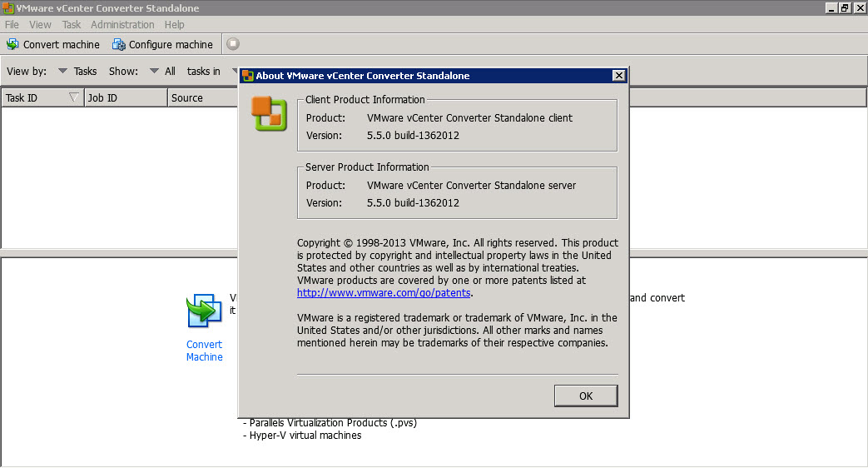
Task: Open the File menu
Action: tap(12, 25)
